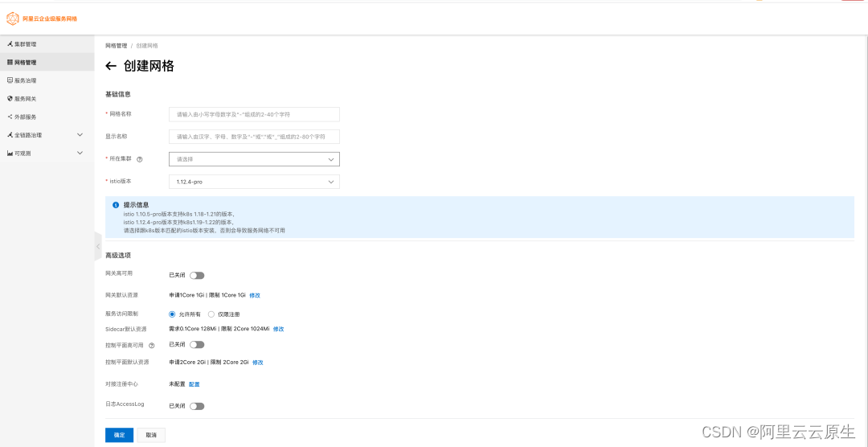Click the Alibaba Cloud service mesh logo

[13, 18]
